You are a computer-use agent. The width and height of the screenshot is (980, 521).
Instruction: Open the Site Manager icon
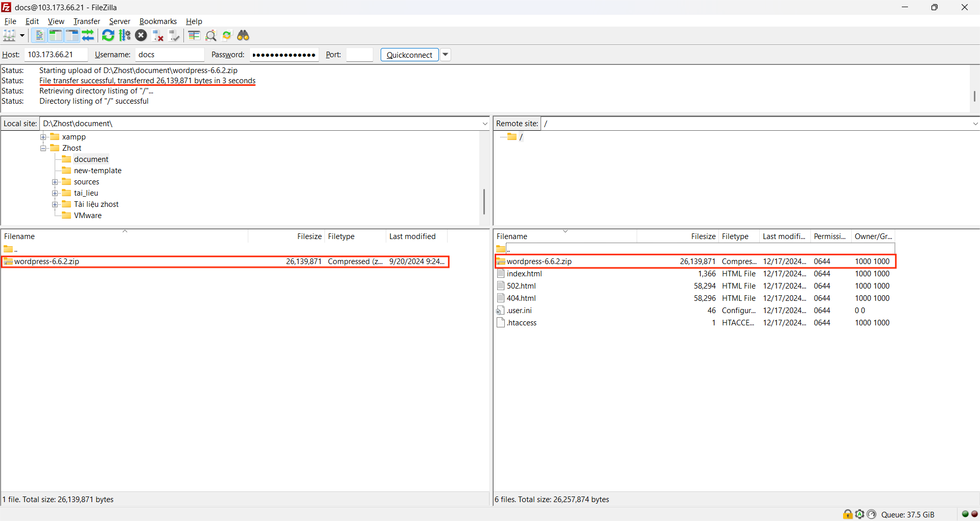tap(9, 35)
